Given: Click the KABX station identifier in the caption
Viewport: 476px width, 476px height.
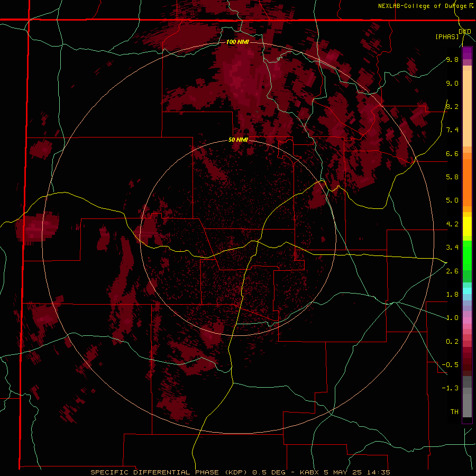Looking at the screenshot, I should pos(309,472).
